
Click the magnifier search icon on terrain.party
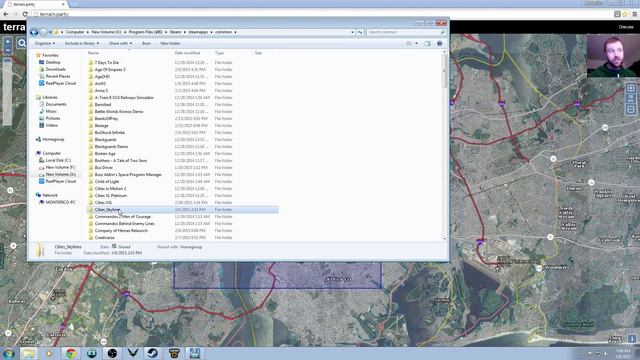pyautogui.click(x=22, y=42)
